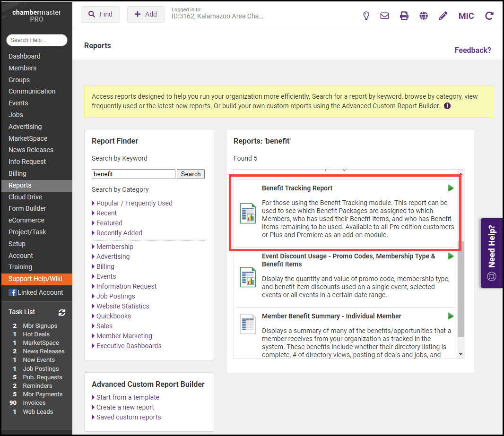Open Events in the left sidebar
The image size is (504, 436).
click(18, 103)
